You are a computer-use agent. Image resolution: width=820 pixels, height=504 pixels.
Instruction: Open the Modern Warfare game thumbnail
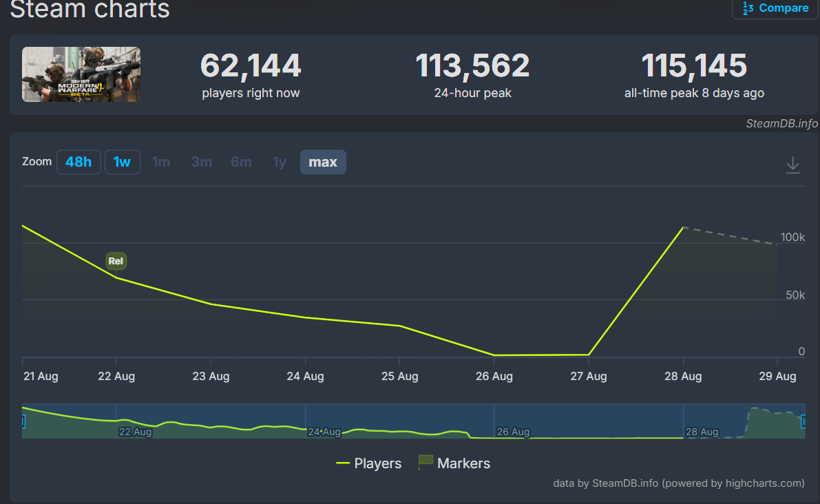click(x=81, y=74)
